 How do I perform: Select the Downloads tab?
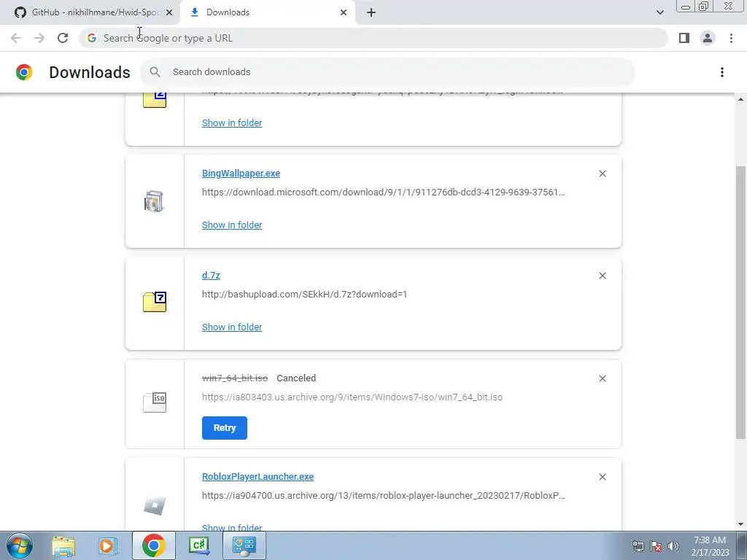tap(268, 12)
